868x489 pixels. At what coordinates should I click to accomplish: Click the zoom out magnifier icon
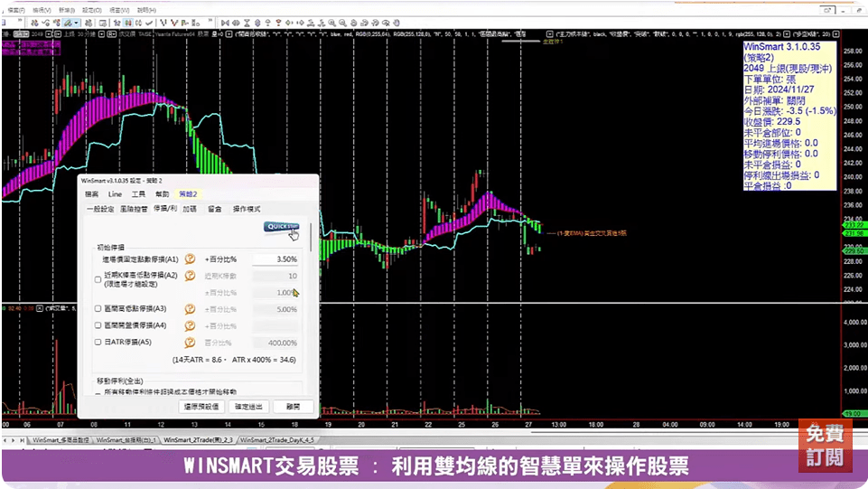342,23
